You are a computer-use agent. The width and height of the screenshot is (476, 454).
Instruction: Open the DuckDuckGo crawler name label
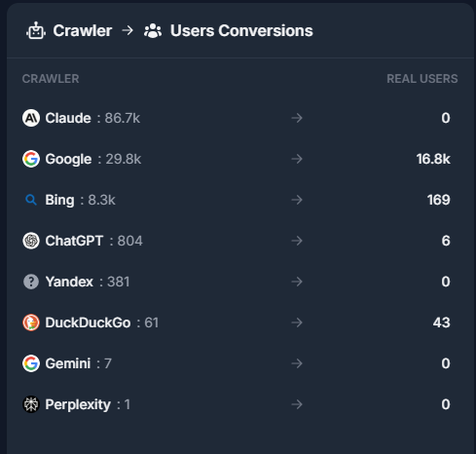(x=88, y=322)
